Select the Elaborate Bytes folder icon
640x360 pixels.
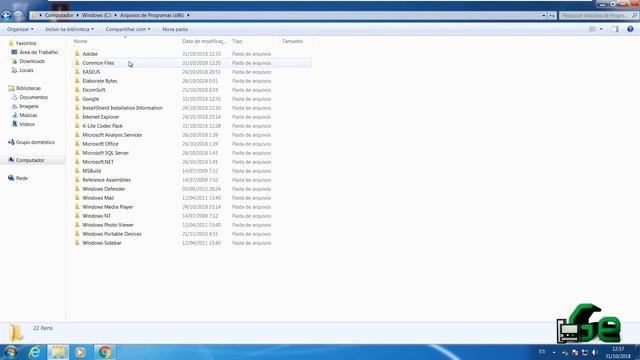click(x=77, y=80)
